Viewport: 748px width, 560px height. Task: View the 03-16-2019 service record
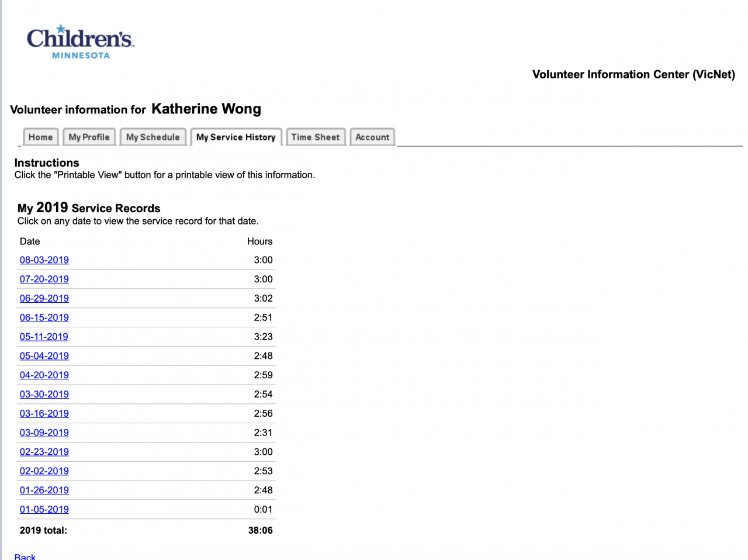[x=44, y=413]
